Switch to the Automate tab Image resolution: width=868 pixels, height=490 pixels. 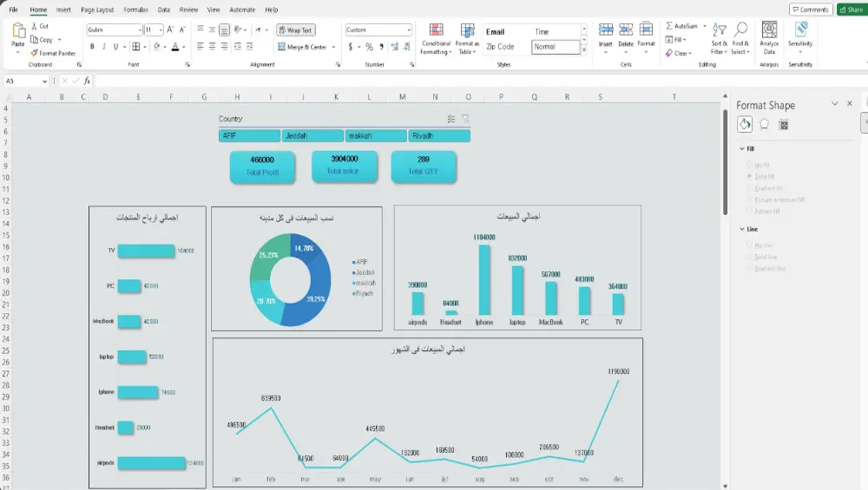click(242, 10)
